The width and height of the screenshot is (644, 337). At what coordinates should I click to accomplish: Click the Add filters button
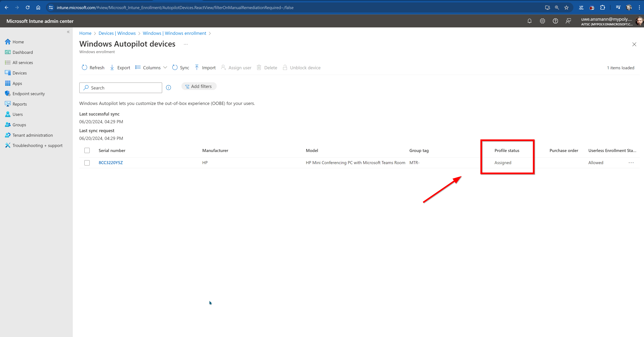click(199, 86)
